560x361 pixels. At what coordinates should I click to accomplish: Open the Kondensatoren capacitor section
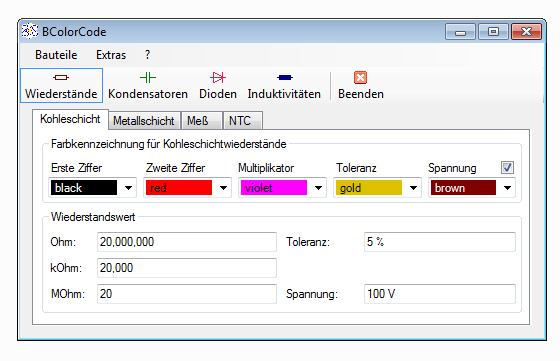148,85
